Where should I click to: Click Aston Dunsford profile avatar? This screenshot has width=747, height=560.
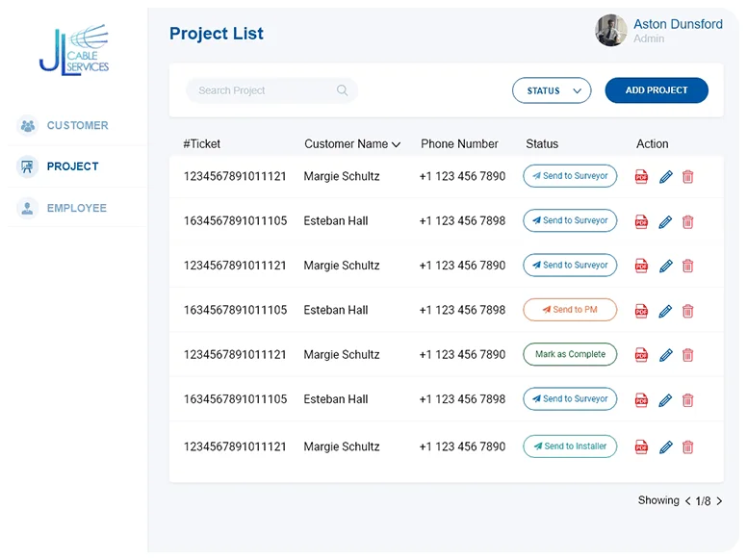[611, 31]
